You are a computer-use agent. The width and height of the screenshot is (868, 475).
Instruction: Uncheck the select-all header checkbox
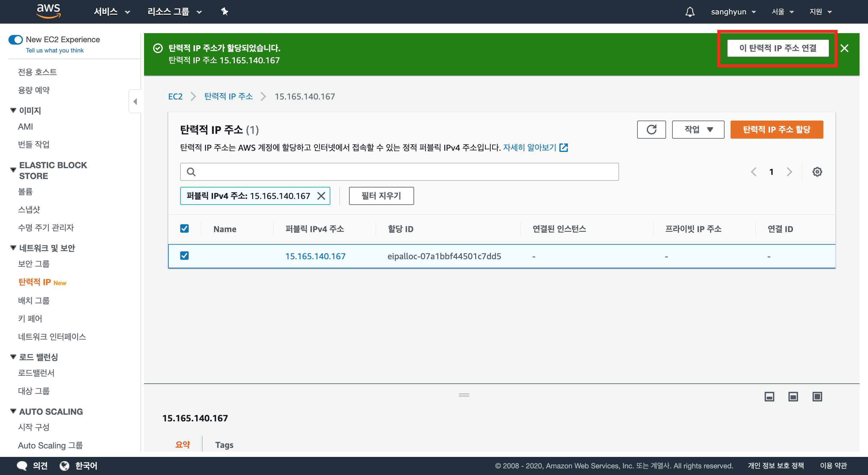[184, 229]
